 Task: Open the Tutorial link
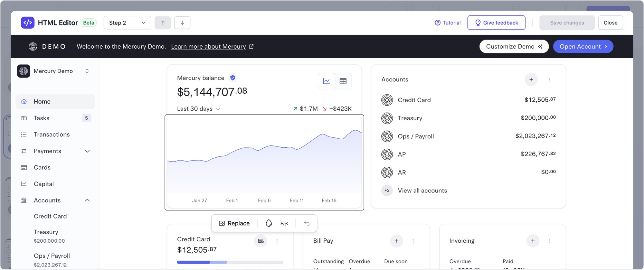coord(448,23)
